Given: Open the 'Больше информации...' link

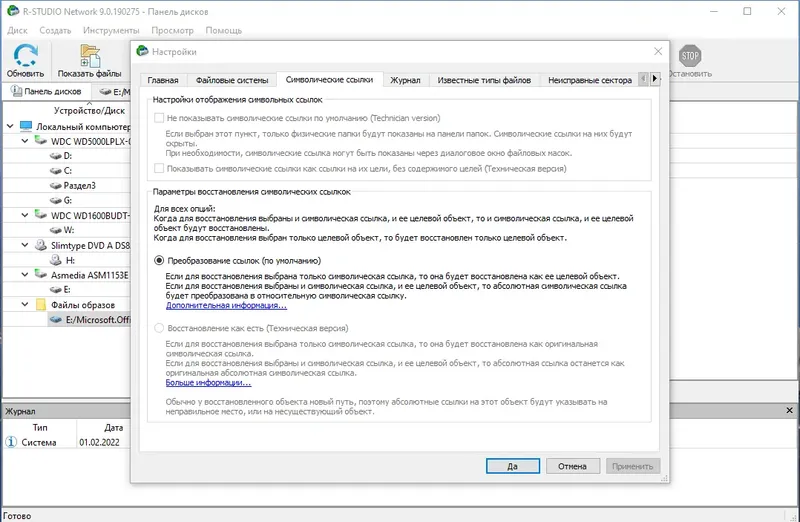Looking at the screenshot, I should click(x=208, y=382).
